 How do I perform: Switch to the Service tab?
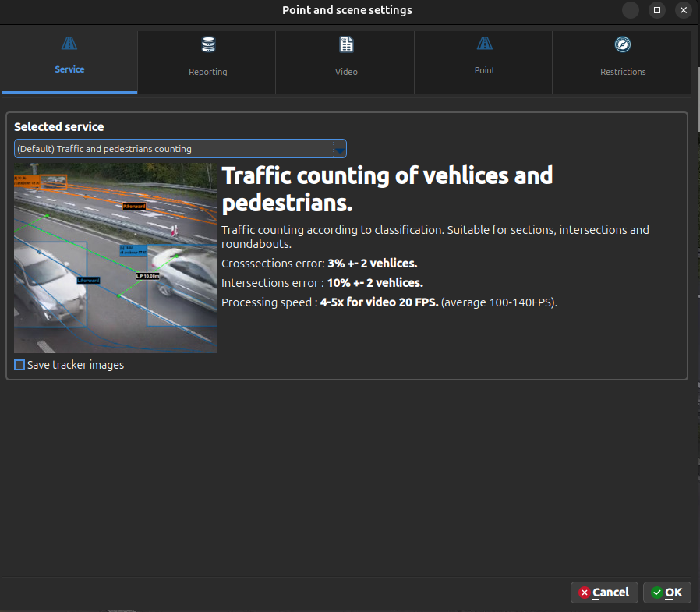click(69, 62)
